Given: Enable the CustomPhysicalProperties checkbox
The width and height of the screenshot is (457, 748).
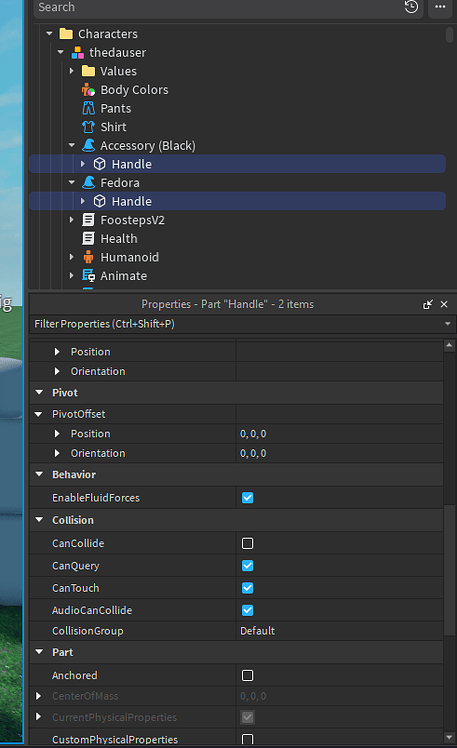Looking at the screenshot, I should 248,739.
